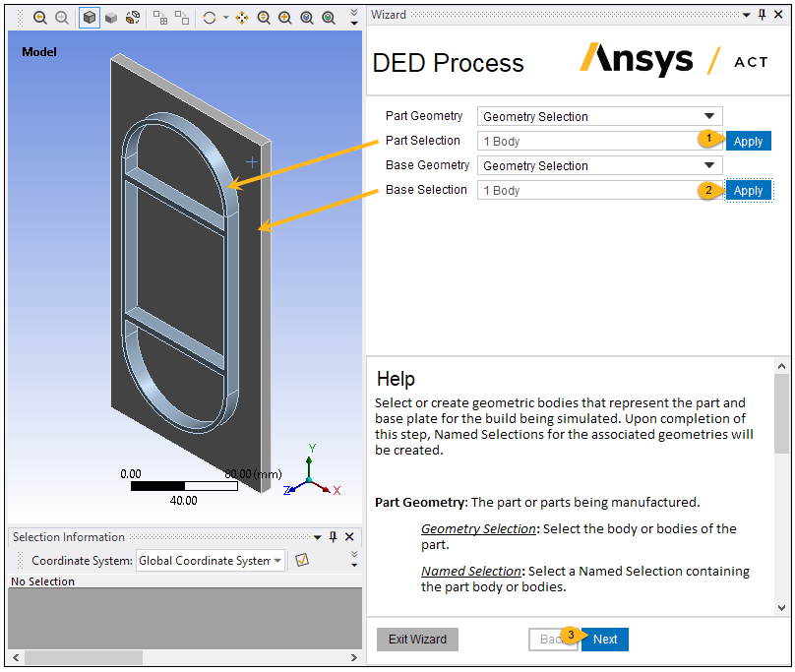This screenshot has height=672, width=795.
Task: Click Zoom to Selection icon
Action: pyautogui.click(x=329, y=19)
